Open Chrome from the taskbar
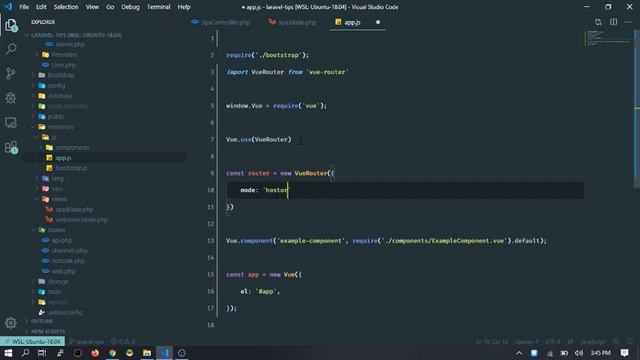 (112, 353)
